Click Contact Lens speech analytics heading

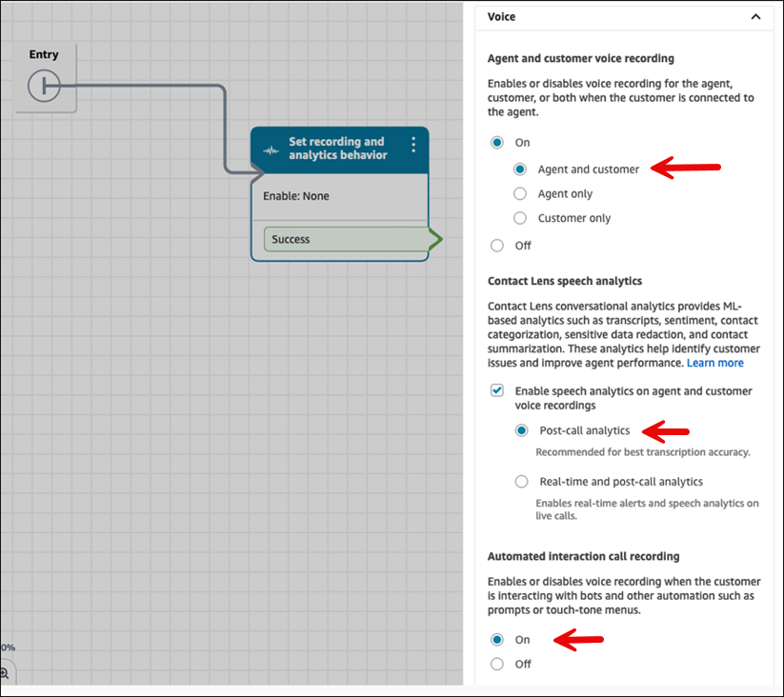point(565,281)
